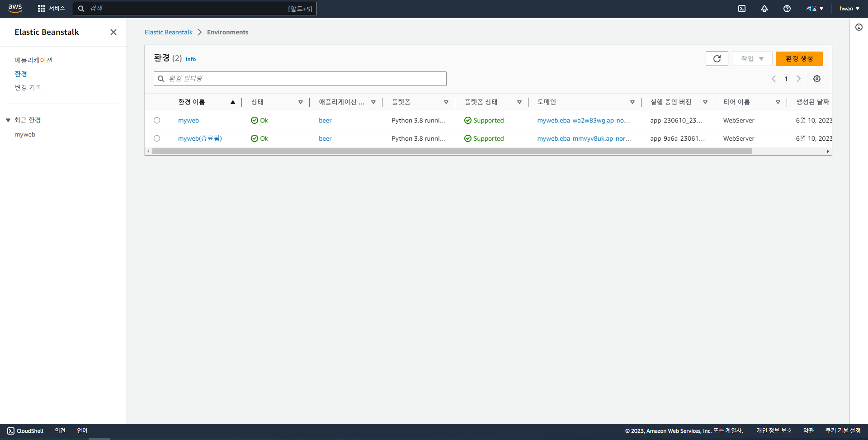This screenshot has width=868, height=440.
Task: Sort by the 도메인 column arrow
Action: coord(632,102)
